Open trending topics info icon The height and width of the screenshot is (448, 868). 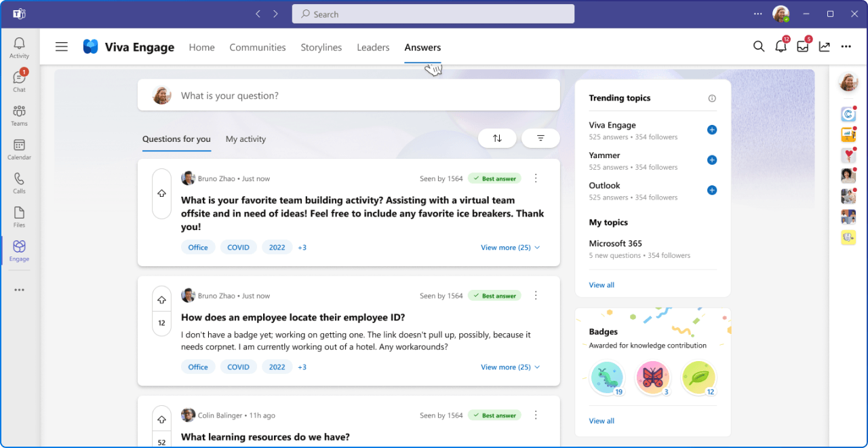[712, 98]
